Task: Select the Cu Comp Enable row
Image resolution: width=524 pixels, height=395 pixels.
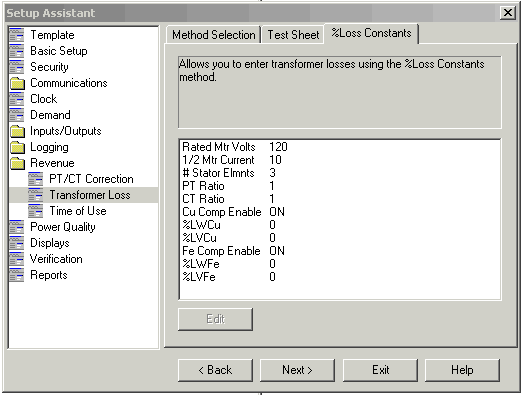Action: click(x=340, y=212)
